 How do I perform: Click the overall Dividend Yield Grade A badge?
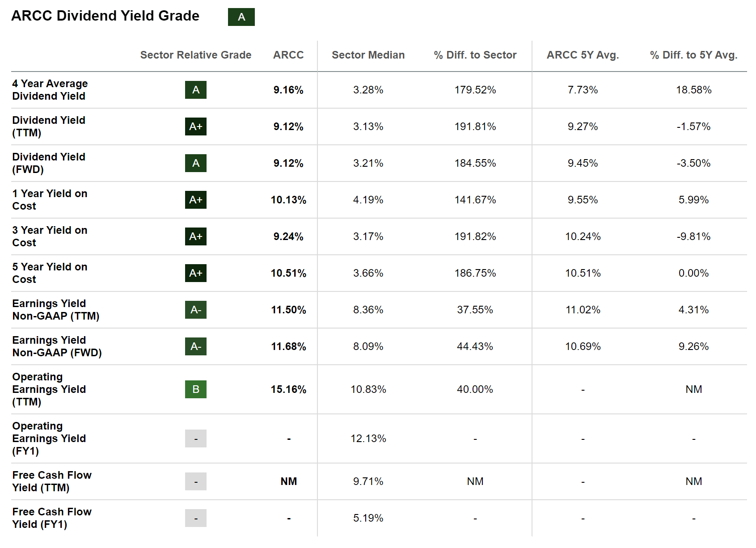pyautogui.click(x=241, y=17)
